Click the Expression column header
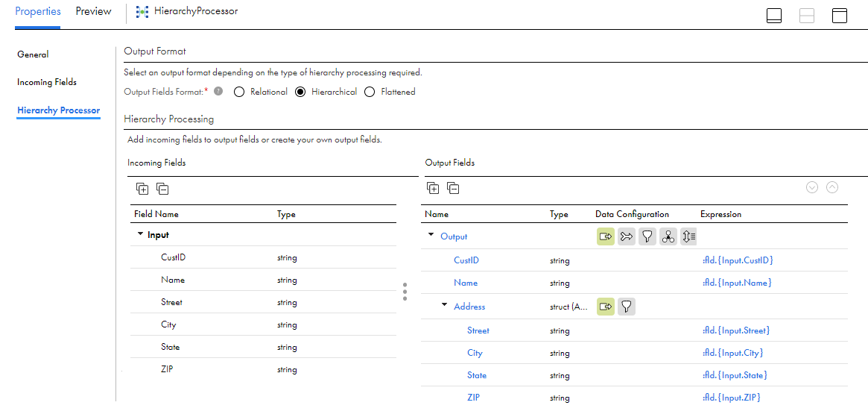This screenshot has height=414, width=868. coord(720,214)
